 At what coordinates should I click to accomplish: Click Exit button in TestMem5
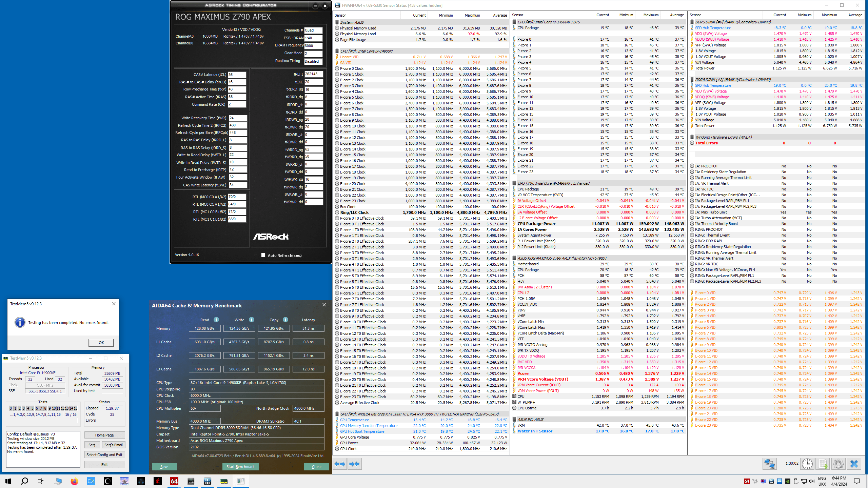[x=104, y=465]
